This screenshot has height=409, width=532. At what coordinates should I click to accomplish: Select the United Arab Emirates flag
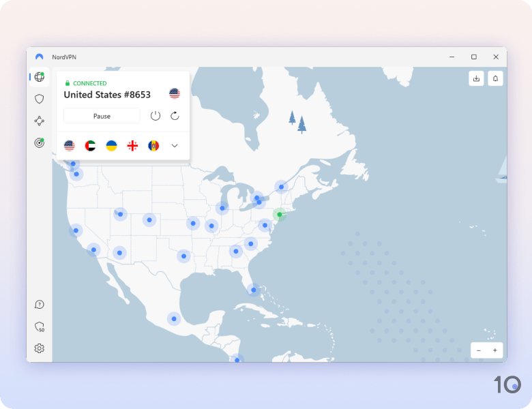pyautogui.click(x=90, y=146)
